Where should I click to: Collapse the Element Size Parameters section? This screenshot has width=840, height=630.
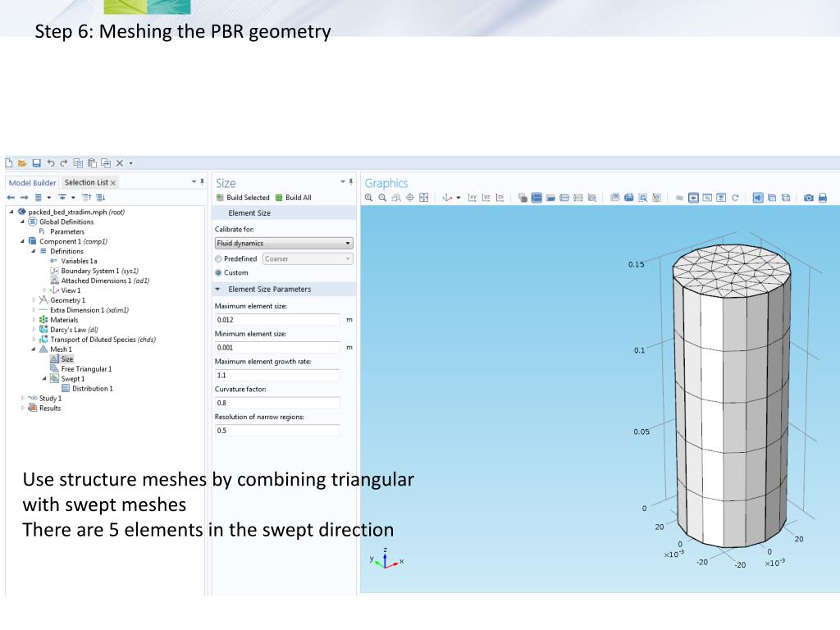218,290
